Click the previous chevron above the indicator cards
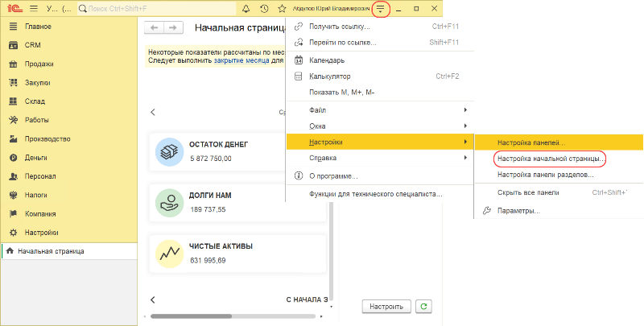644x326 pixels. (x=153, y=112)
